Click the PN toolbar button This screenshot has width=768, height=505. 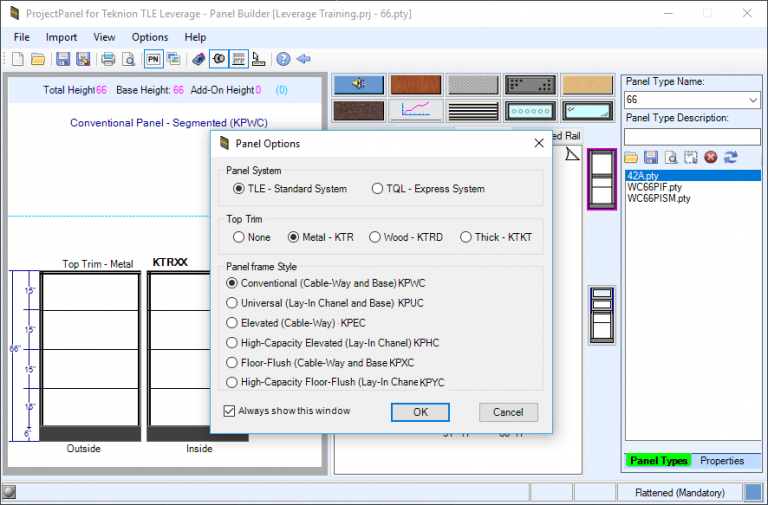coord(153,59)
